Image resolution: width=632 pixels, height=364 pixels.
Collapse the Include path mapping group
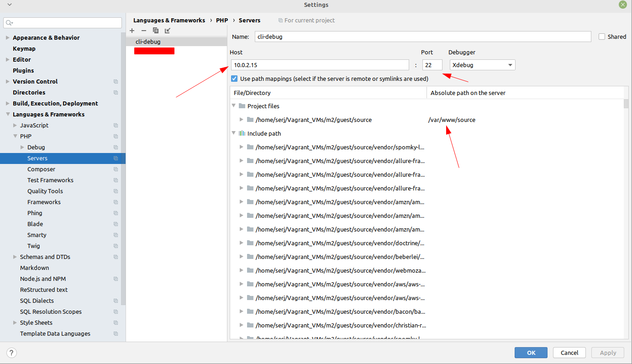click(234, 133)
